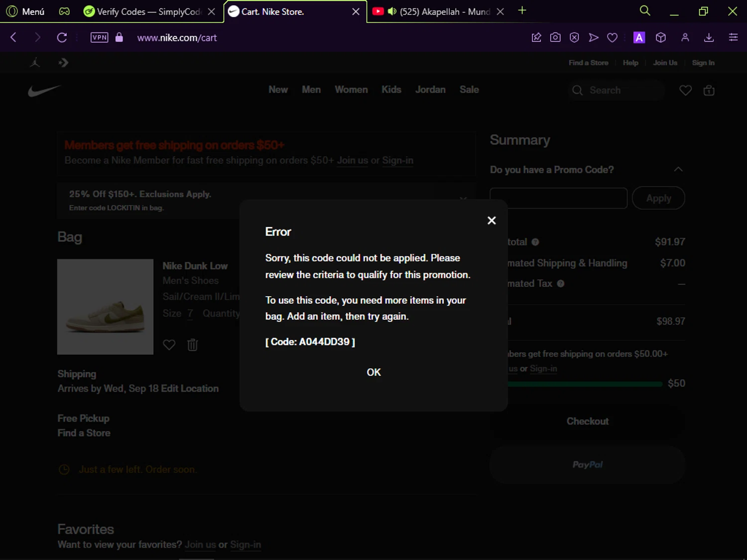
Task: Open Favorites heart icon in Nike header
Action: (x=686, y=90)
